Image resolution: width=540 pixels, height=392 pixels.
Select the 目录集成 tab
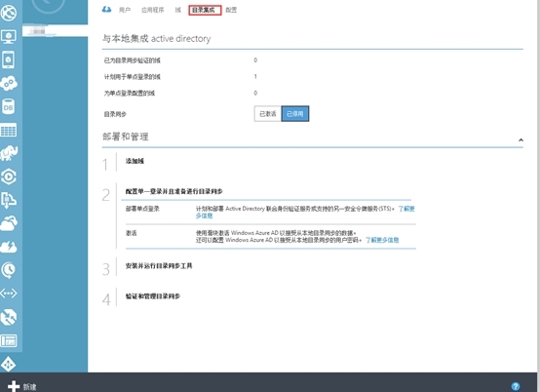click(x=205, y=10)
